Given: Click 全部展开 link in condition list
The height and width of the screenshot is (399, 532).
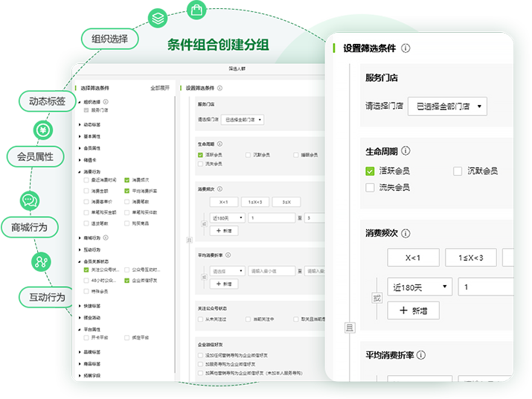Looking at the screenshot, I should click(x=160, y=88).
